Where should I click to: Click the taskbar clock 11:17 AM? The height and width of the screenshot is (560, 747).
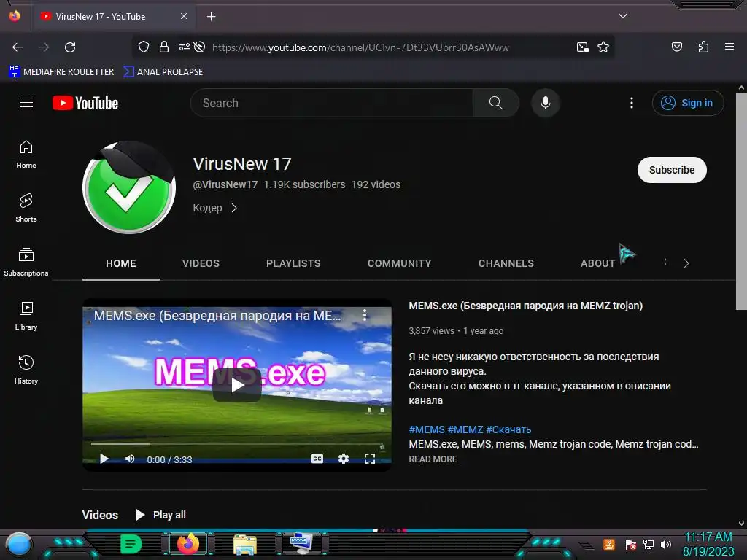coord(708,537)
